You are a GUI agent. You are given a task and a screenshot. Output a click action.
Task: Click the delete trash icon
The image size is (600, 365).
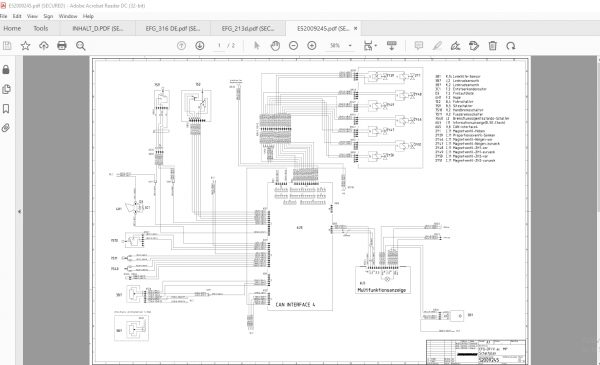pyautogui.click(x=492, y=46)
